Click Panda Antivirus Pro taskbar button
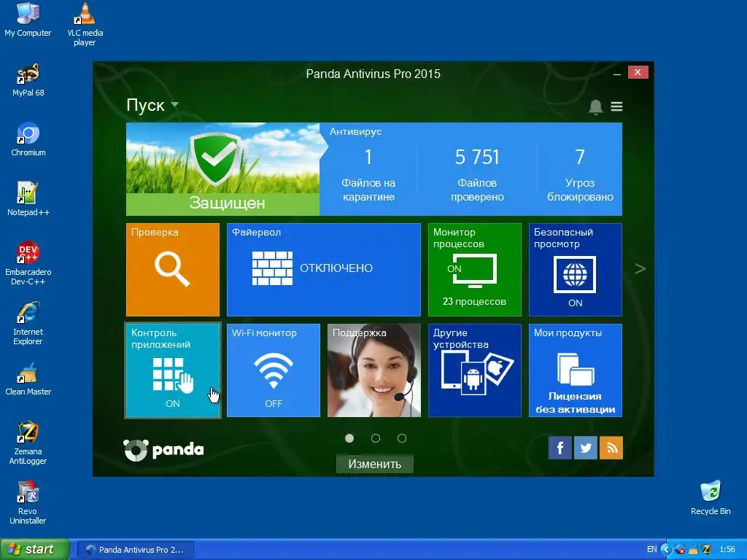747x560 pixels. click(x=135, y=550)
